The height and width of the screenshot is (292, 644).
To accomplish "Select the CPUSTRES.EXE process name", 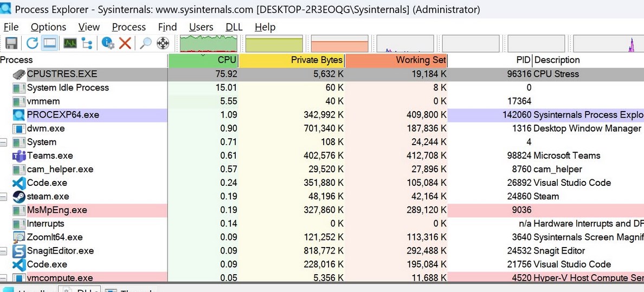I will pyautogui.click(x=62, y=74).
